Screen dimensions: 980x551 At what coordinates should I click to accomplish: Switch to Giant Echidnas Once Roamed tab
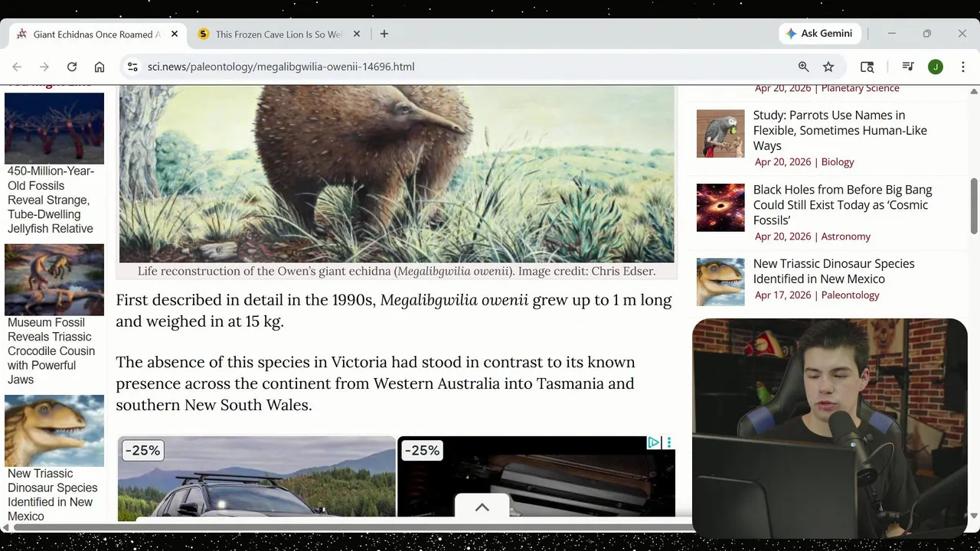pos(97,34)
